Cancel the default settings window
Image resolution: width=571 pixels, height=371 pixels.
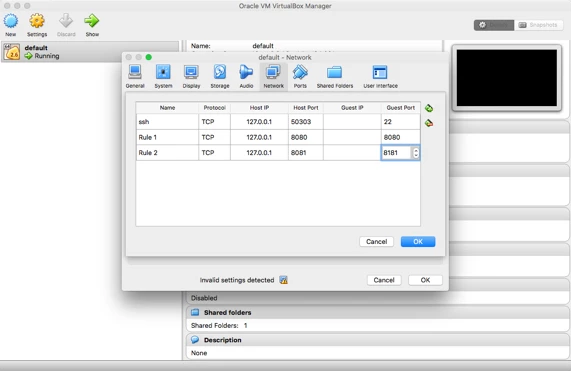[x=384, y=280]
